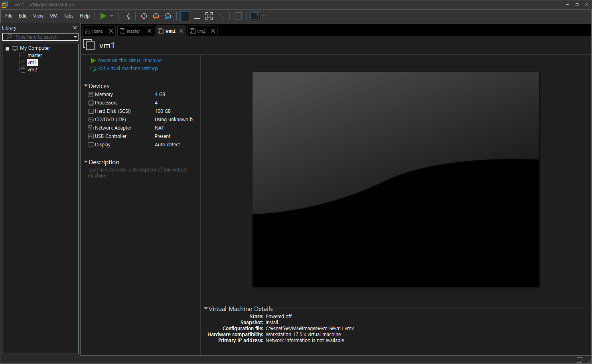Open the console view toolbar icon
This screenshot has width=592, height=364.
[x=238, y=16]
